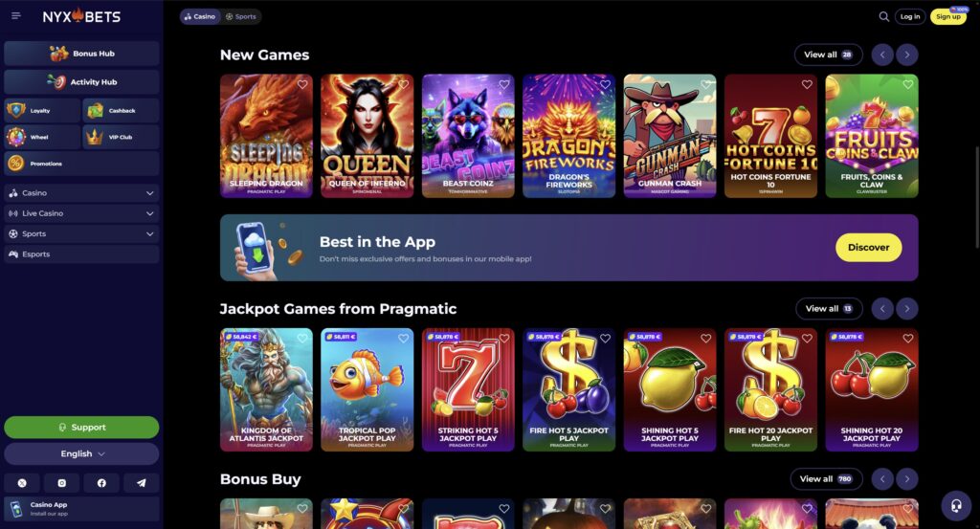Open the X (Twitter) social icon
The width and height of the screenshot is (980, 529).
(x=22, y=483)
